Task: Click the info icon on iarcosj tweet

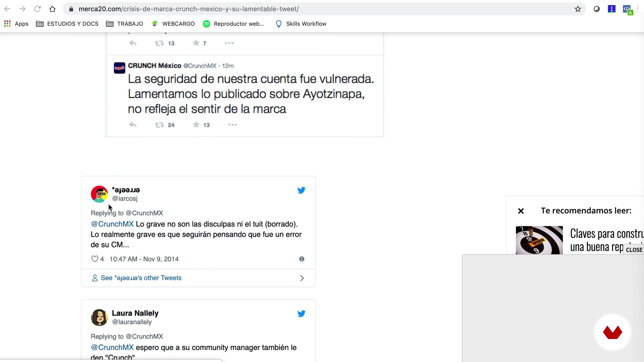Action: [302, 259]
